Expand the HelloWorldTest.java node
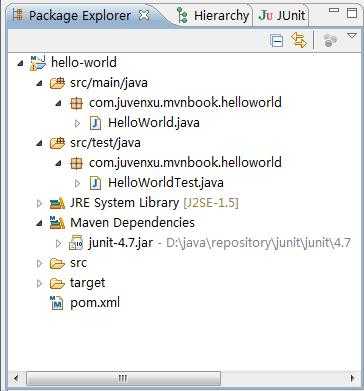The height and width of the screenshot is (391, 364). 77,183
